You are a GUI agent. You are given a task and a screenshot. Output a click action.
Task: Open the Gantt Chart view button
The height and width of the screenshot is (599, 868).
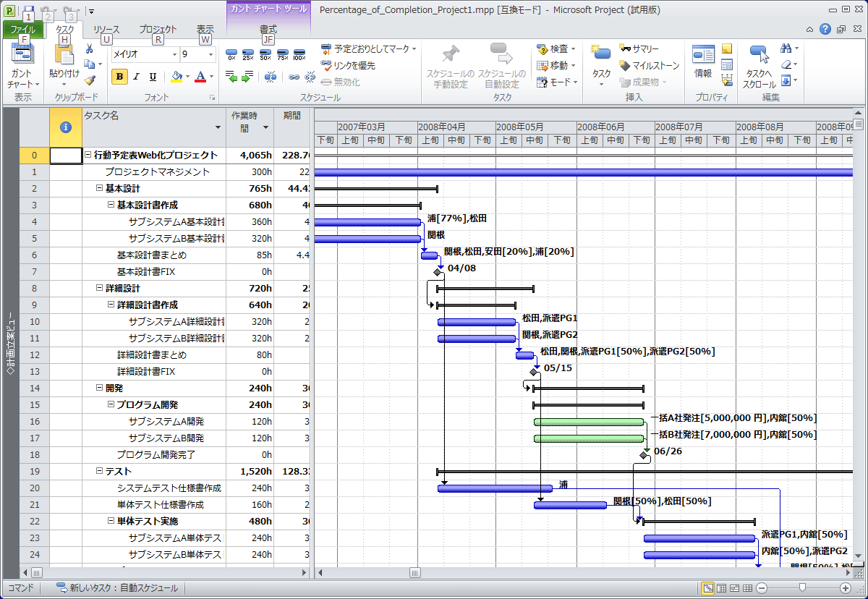pyautogui.click(x=22, y=67)
